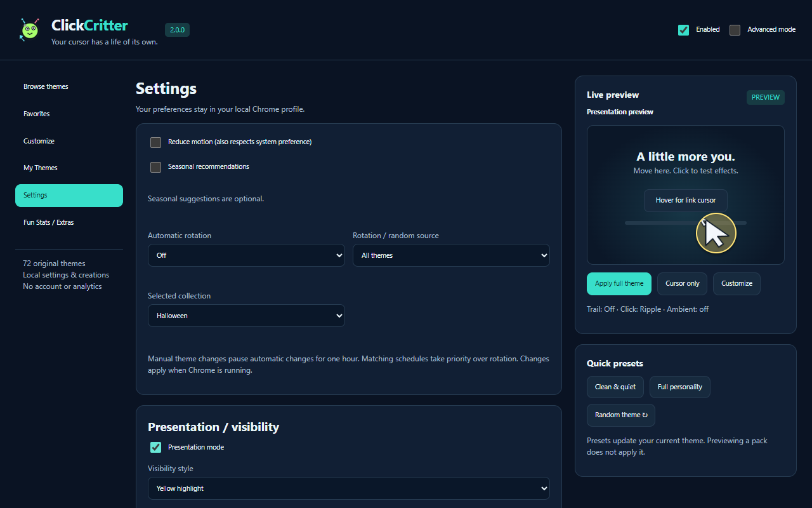Open Favorites in the sidebar
This screenshot has height=508, width=812.
[69, 114]
